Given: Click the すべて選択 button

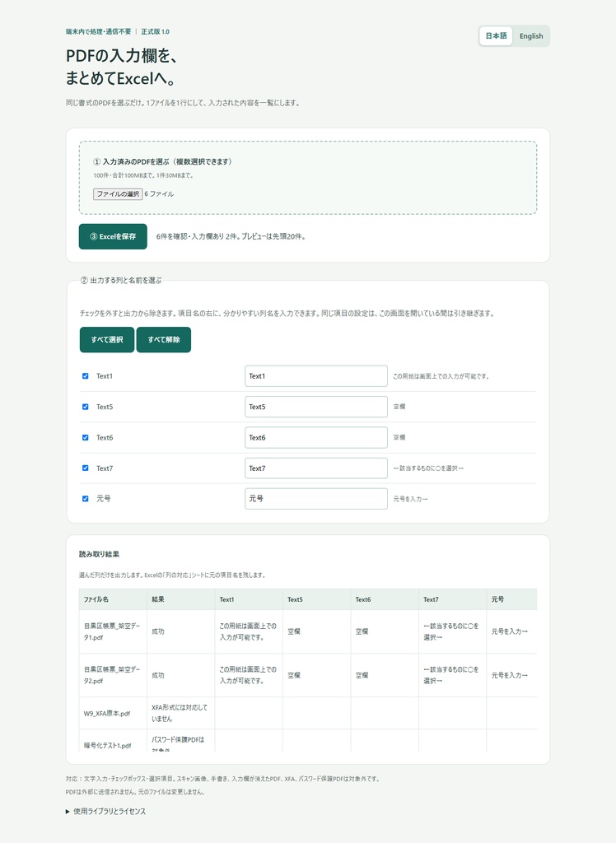Looking at the screenshot, I should [107, 340].
